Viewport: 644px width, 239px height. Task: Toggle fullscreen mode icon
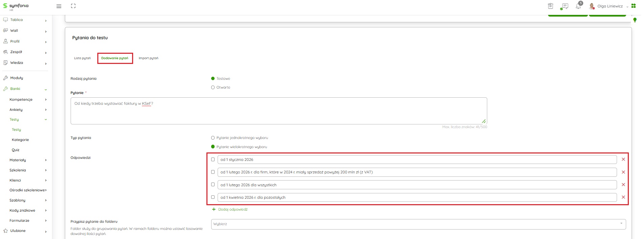tap(73, 6)
